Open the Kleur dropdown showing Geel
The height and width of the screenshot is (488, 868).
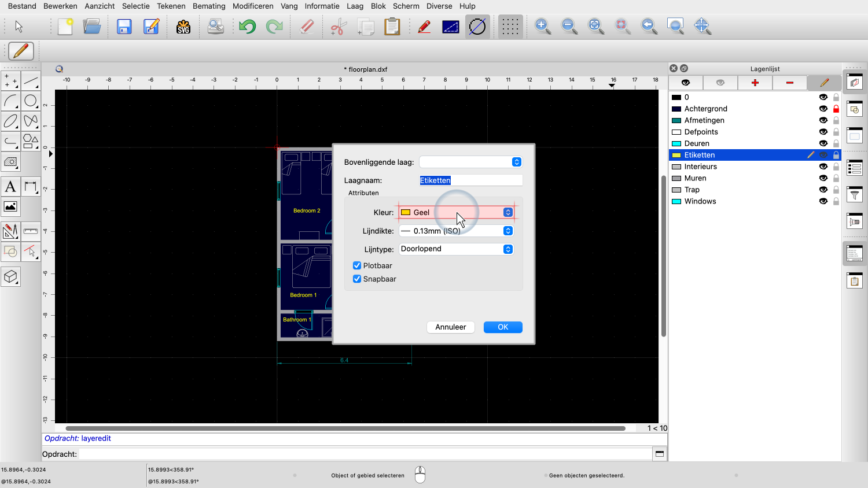point(456,212)
